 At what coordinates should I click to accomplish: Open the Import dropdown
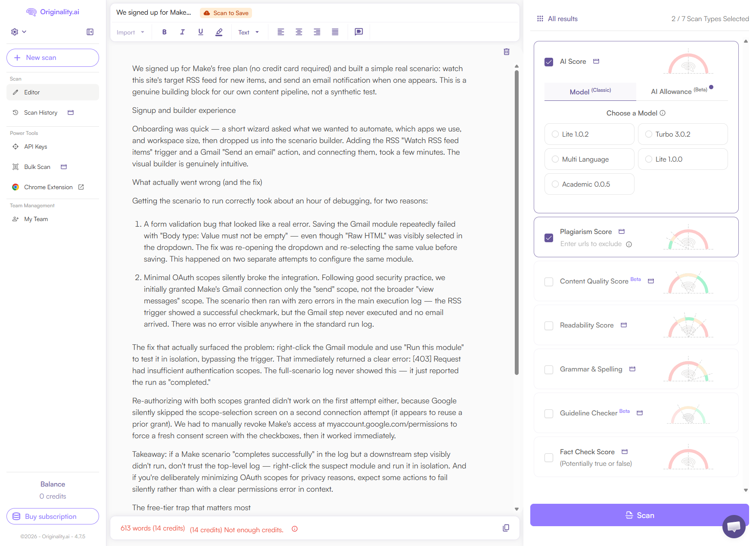pyautogui.click(x=130, y=32)
